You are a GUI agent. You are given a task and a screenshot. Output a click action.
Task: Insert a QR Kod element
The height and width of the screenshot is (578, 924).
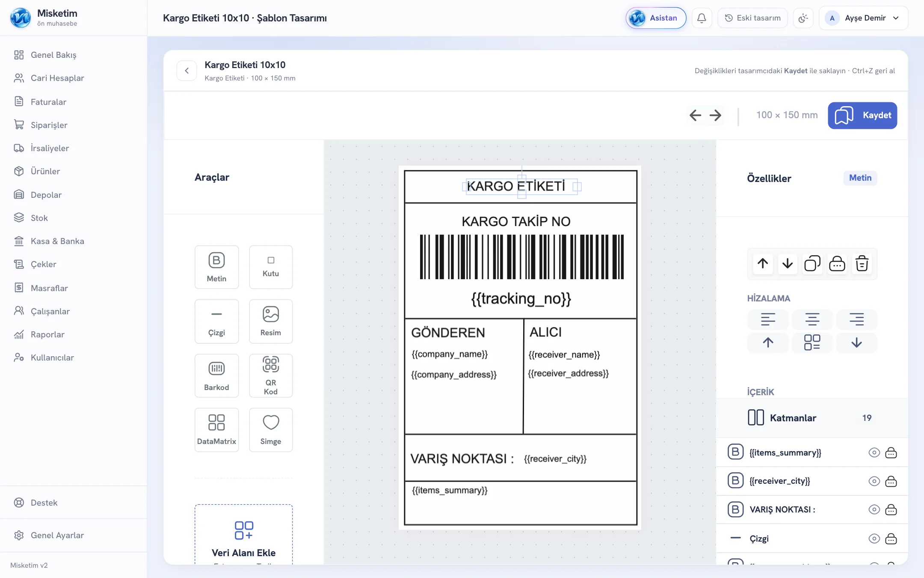coord(271,375)
